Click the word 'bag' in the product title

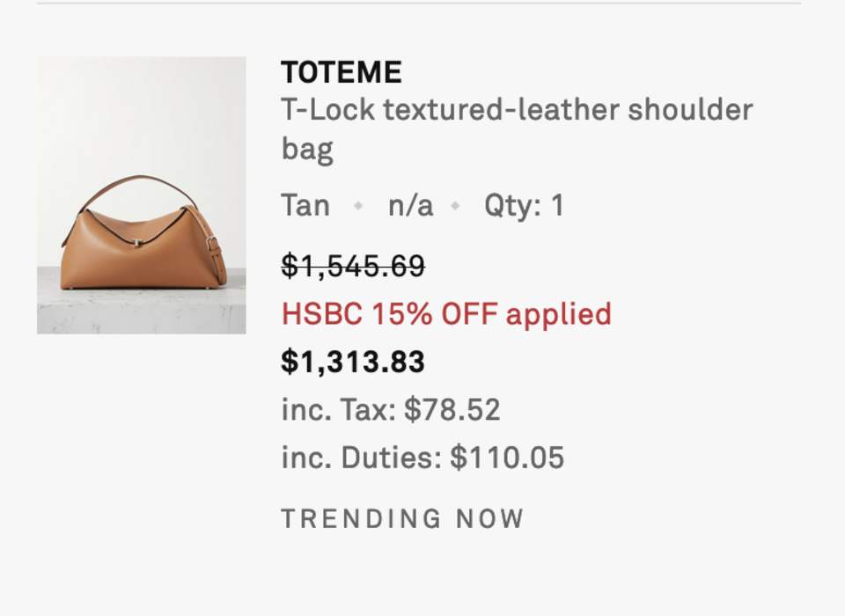point(307,149)
